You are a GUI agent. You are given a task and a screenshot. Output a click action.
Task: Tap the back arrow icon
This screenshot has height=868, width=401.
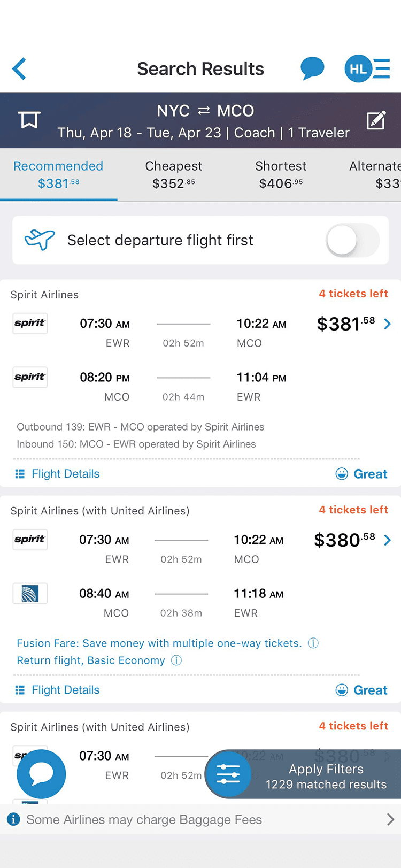(19, 69)
